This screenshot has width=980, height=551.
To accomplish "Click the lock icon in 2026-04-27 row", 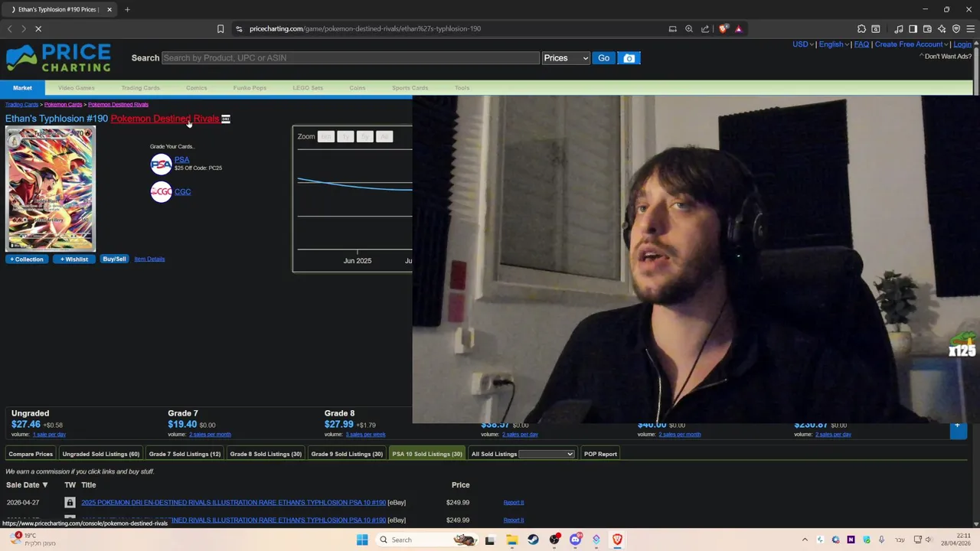I will coord(70,503).
